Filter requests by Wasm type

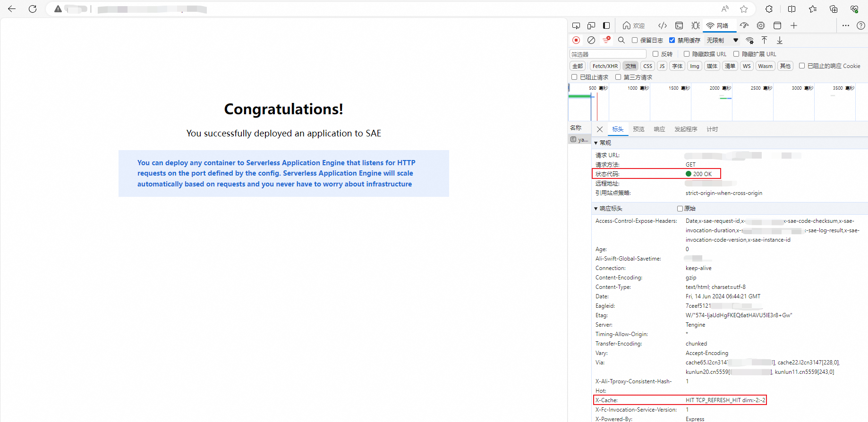765,66
